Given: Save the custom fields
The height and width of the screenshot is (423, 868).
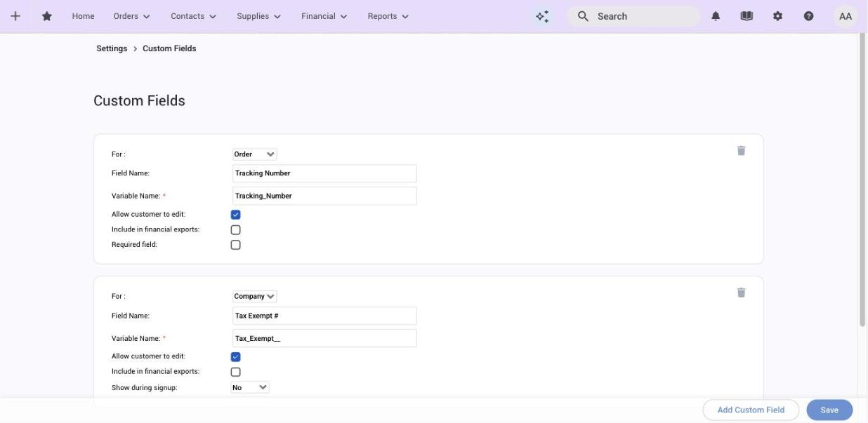Looking at the screenshot, I should [x=829, y=410].
